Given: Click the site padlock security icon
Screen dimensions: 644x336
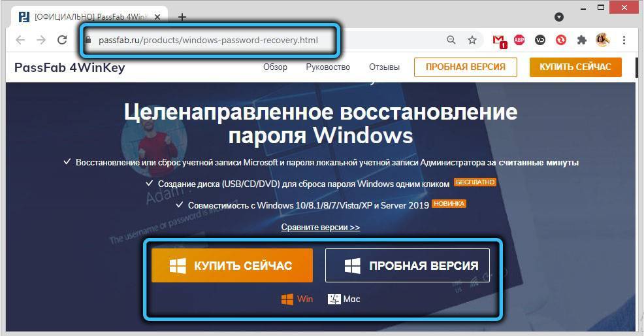Looking at the screenshot, I should (x=89, y=40).
